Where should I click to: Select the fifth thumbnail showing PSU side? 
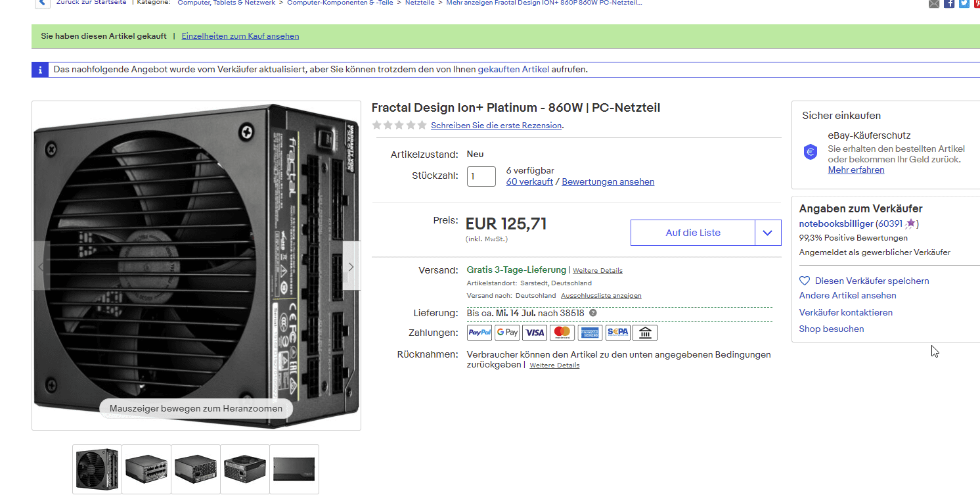pos(294,469)
